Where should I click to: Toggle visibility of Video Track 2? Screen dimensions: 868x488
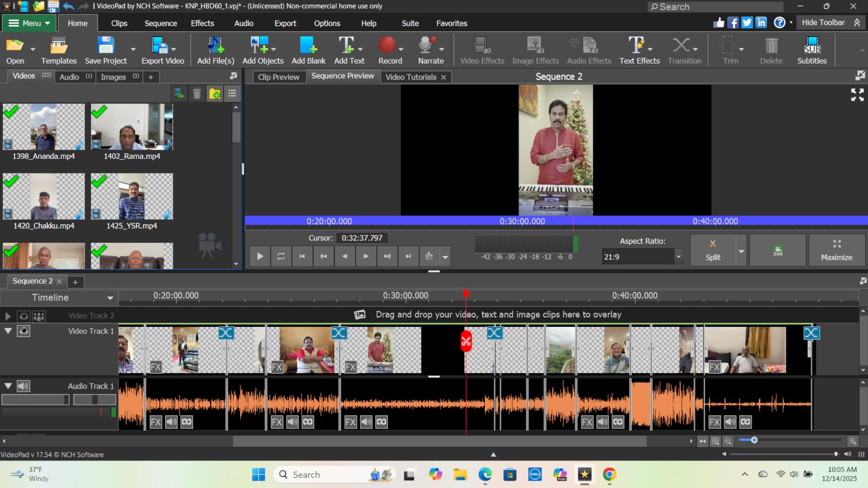(23, 316)
